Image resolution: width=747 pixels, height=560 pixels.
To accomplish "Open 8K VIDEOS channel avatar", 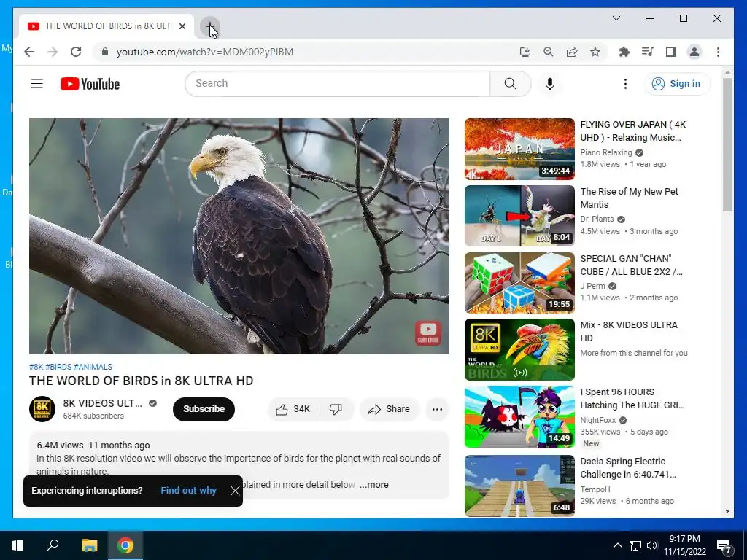I will tap(42, 409).
